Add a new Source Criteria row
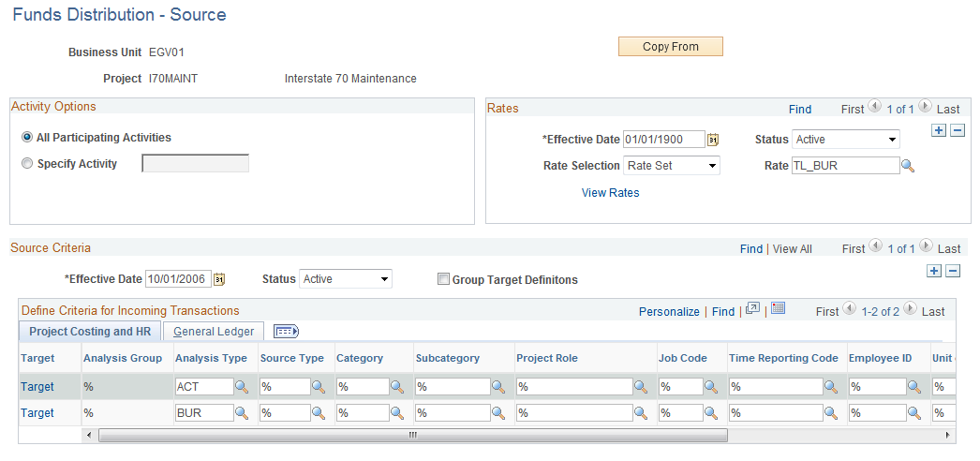 [934, 271]
